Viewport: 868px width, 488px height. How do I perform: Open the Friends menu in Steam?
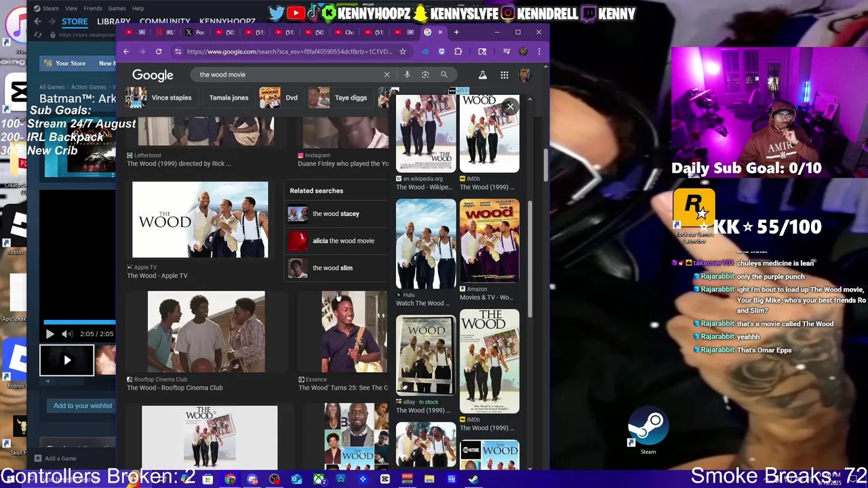point(93,9)
